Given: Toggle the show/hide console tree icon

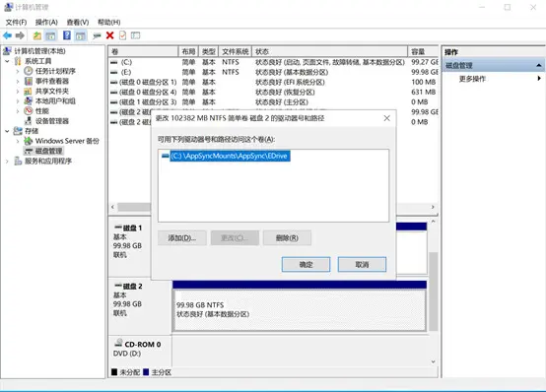Looking at the screenshot, I should [x=50, y=35].
